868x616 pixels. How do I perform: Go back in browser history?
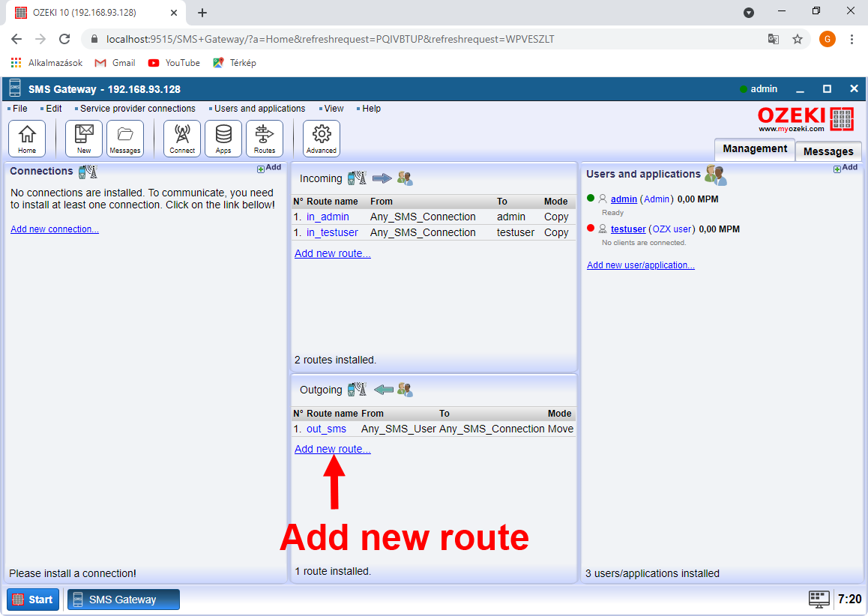coord(16,39)
